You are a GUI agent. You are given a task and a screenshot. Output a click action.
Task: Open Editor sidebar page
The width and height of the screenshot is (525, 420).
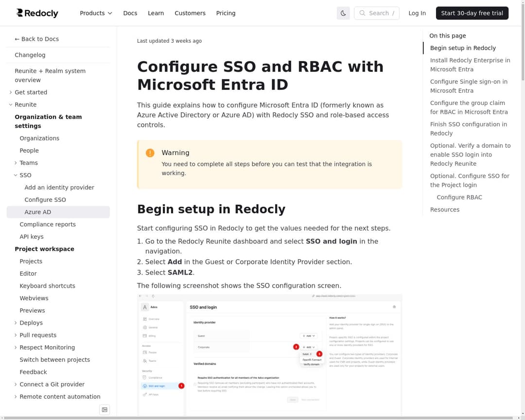tap(28, 274)
